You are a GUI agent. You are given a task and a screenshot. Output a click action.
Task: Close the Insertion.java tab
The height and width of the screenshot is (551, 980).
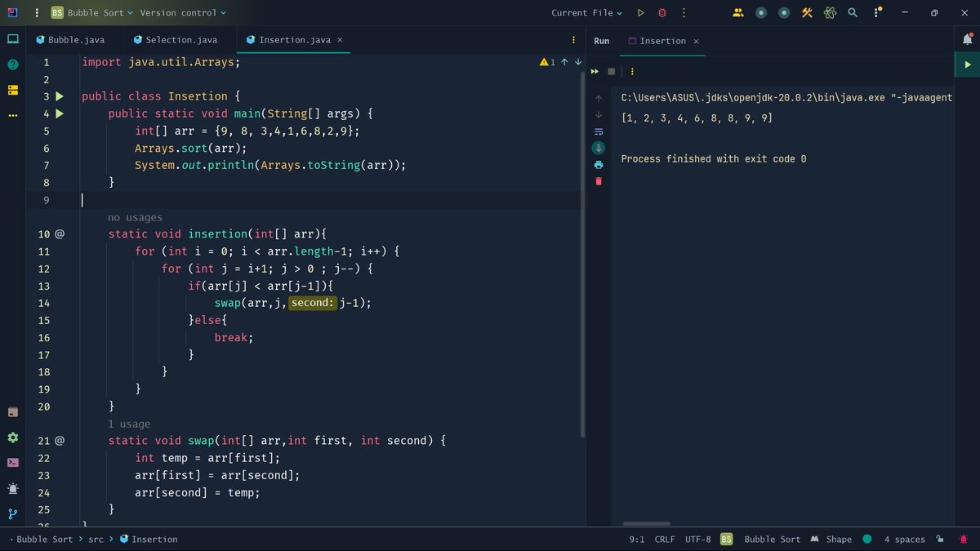point(340,40)
